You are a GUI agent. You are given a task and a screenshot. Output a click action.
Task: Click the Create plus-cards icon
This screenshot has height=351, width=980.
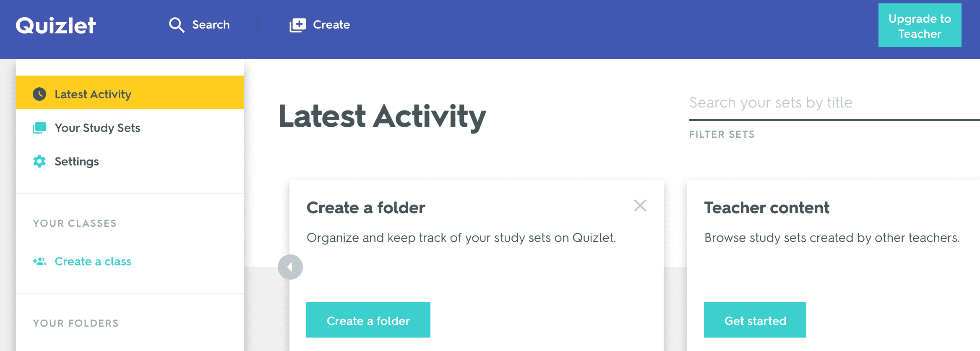(x=298, y=25)
